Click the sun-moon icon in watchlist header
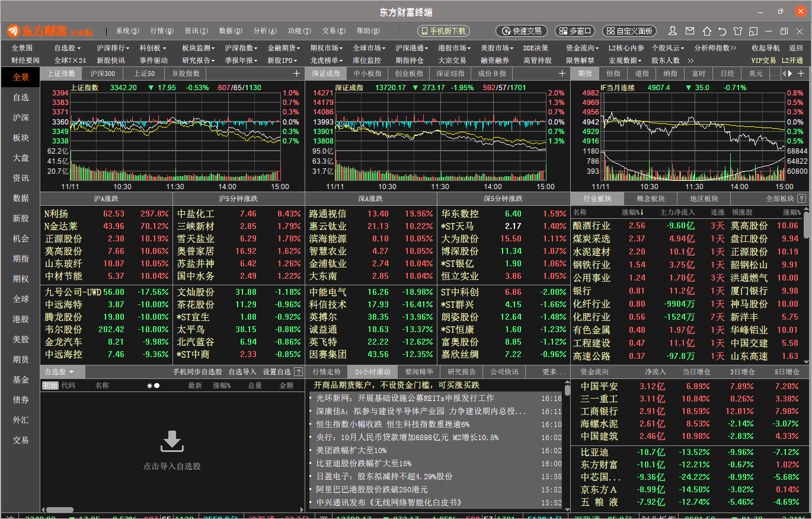 point(154,386)
